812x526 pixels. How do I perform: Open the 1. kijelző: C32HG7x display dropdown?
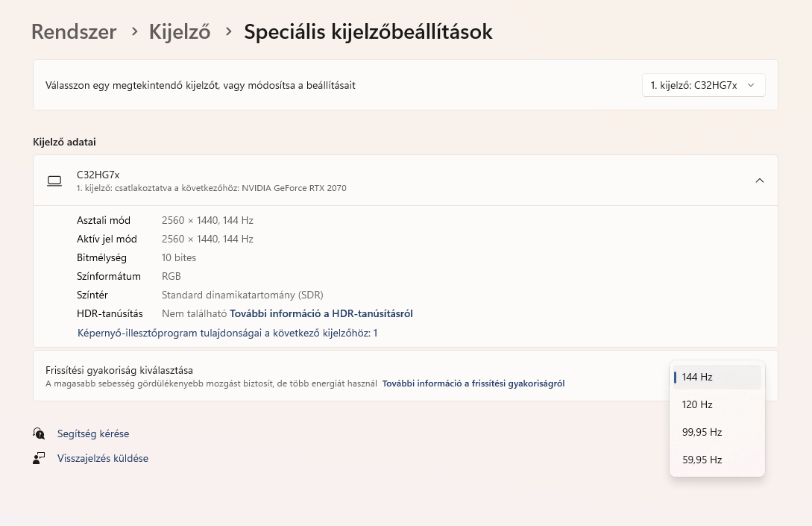(x=703, y=85)
